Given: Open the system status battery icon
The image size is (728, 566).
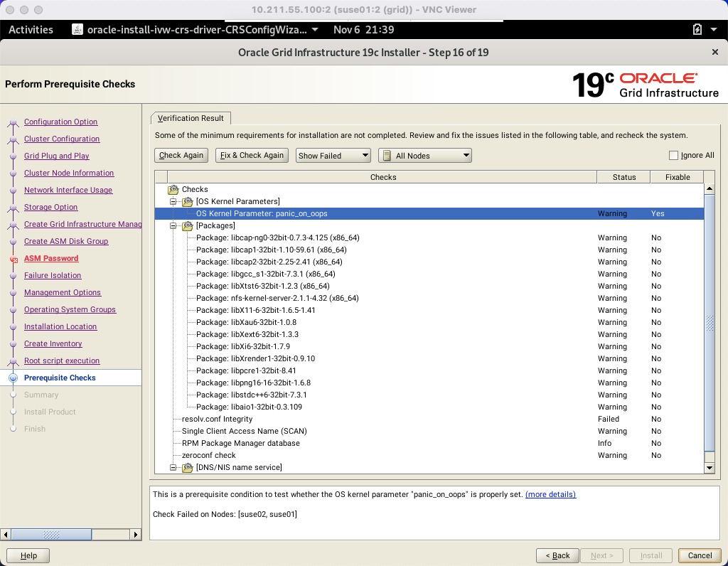Looking at the screenshot, I should [x=697, y=30].
